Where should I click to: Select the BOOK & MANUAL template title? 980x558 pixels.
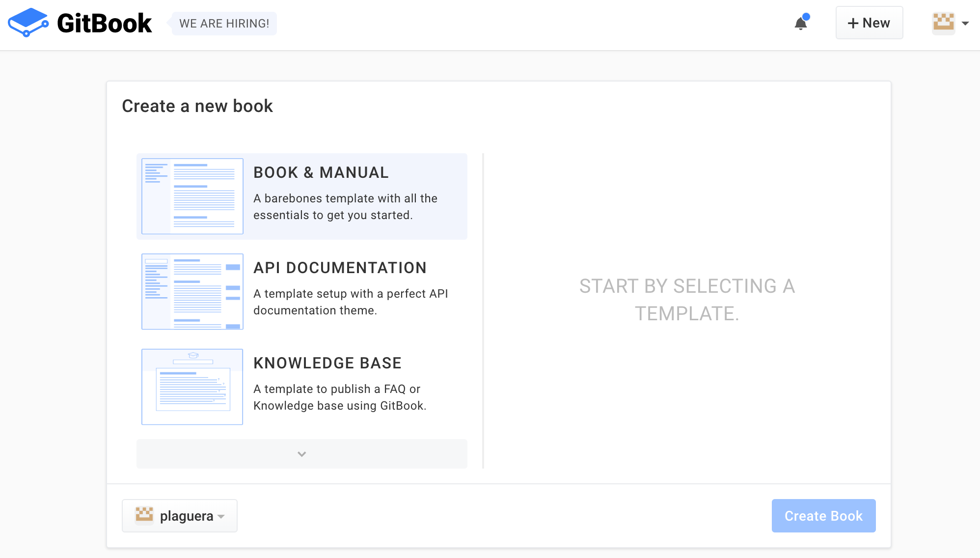(x=321, y=172)
